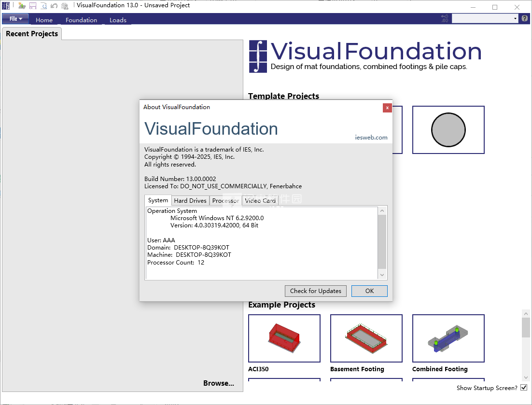
Task: Click the system info scroll down arrow
Action: click(382, 275)
